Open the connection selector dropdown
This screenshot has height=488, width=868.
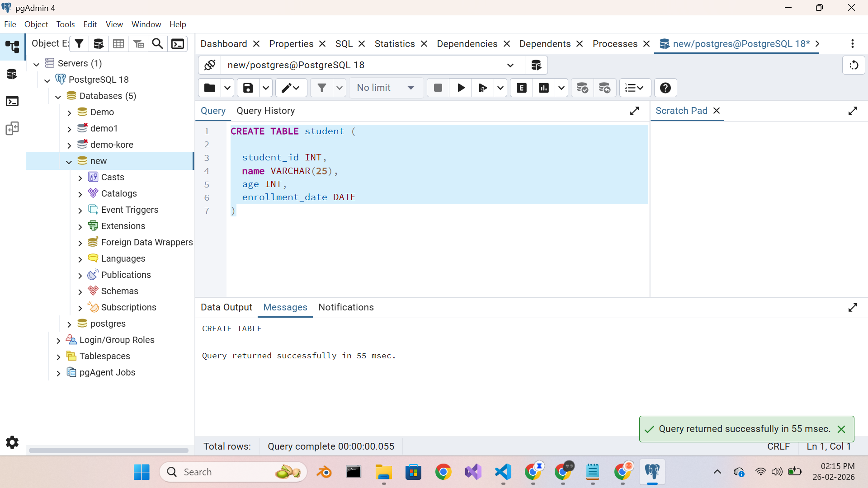(510, 65)
